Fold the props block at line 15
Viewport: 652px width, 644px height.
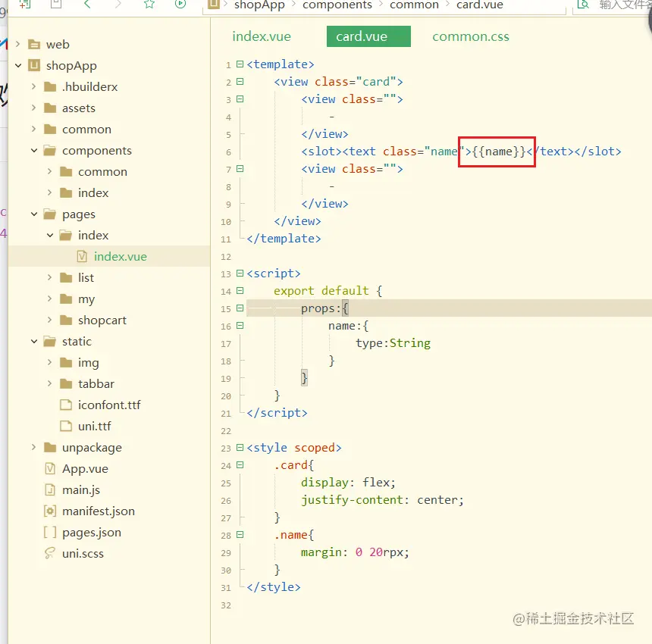point(240,308)
